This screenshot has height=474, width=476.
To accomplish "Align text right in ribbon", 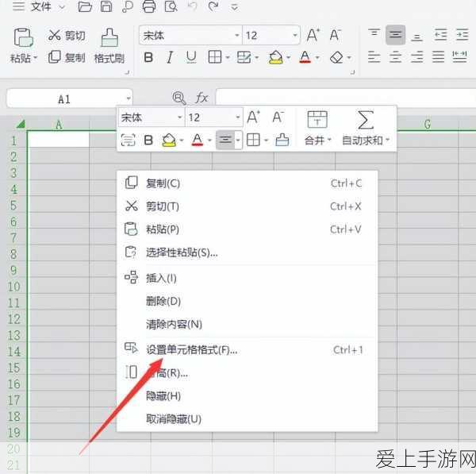I will pos(416,57).
